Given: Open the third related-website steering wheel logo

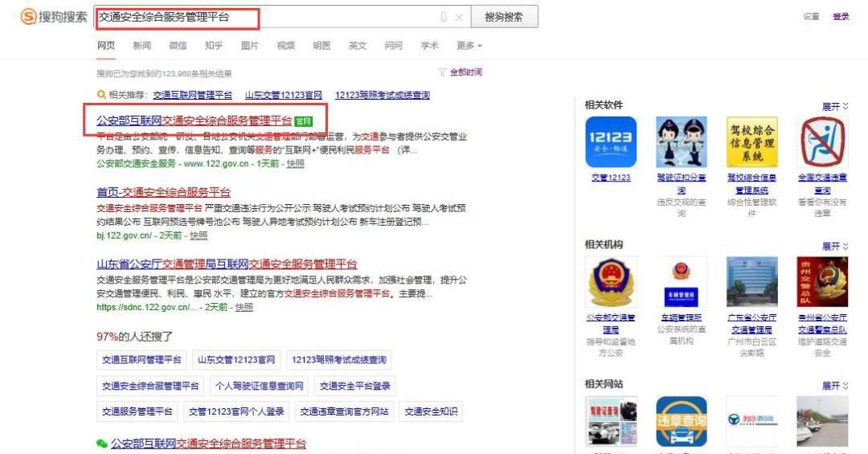Looking at the screenshot, I should [x=751, y=421].
